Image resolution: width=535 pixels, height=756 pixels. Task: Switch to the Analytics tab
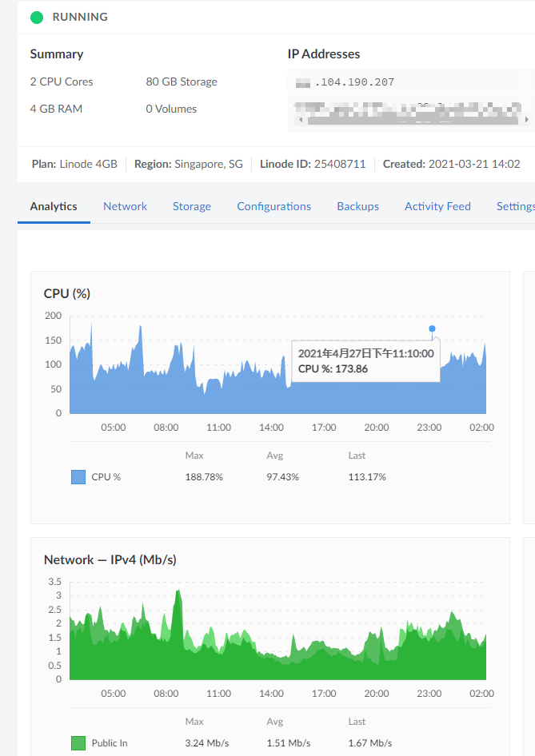[54, 206]
